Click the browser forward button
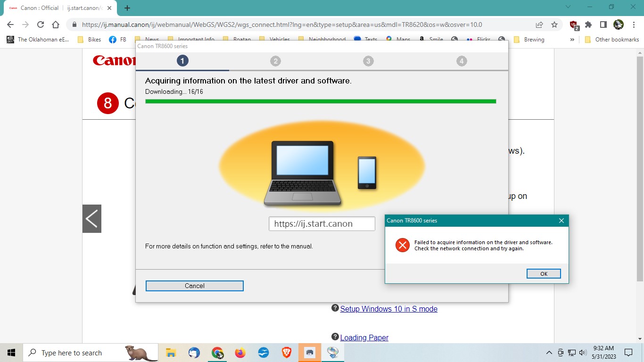Screen dimensions: 644x362 tap(25, 25)
